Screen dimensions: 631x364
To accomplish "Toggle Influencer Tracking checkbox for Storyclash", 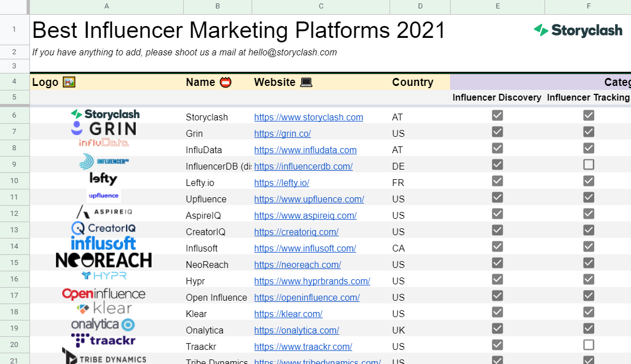I will pyautogui.click(x=589, y=115).
